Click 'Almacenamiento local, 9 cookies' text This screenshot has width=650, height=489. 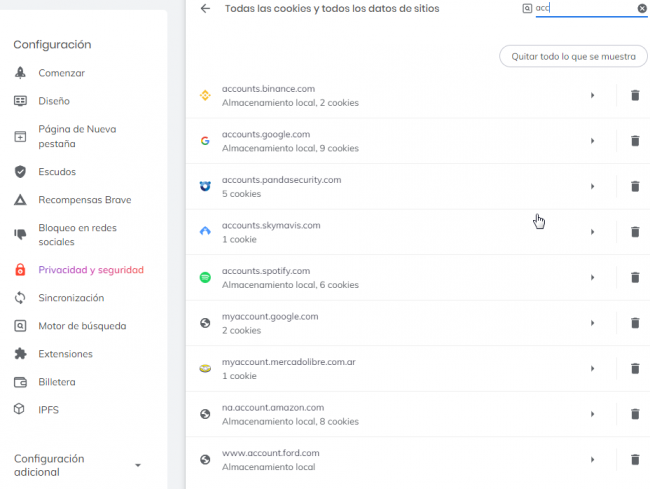pos(290,148)
